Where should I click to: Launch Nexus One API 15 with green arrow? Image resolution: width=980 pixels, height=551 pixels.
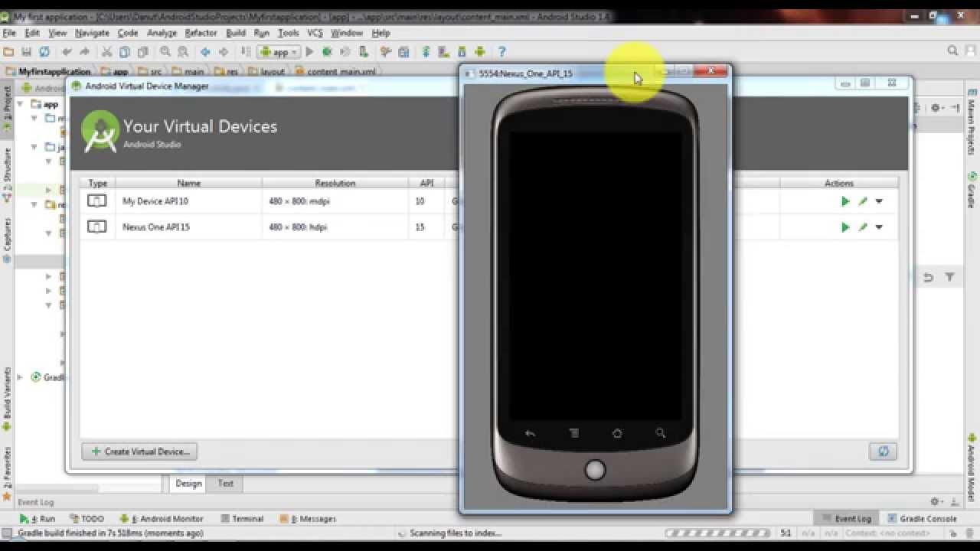845,227
